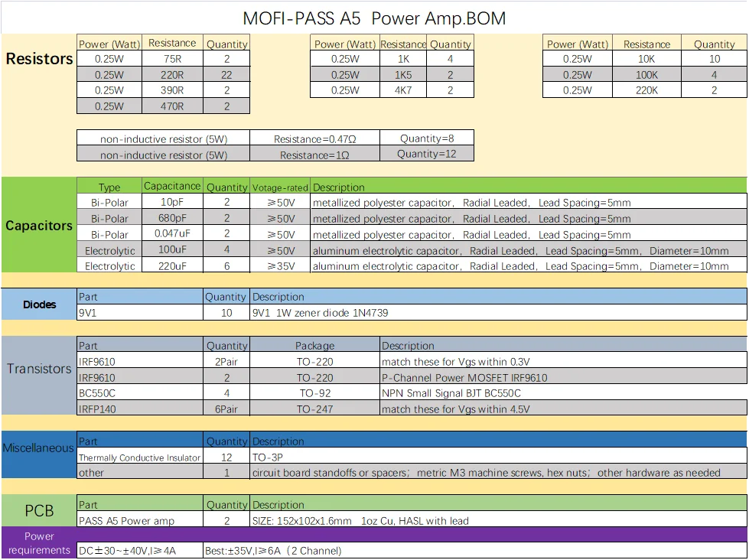Screen dimensions: 749x560
Task: Select quantity '10' in the 10K row
Action: pos(714,59)
